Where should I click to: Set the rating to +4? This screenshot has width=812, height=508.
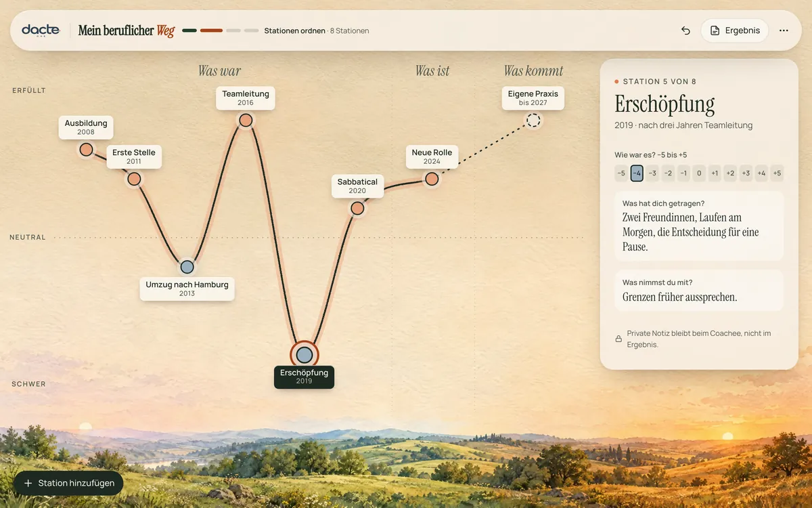coord(761,173)
